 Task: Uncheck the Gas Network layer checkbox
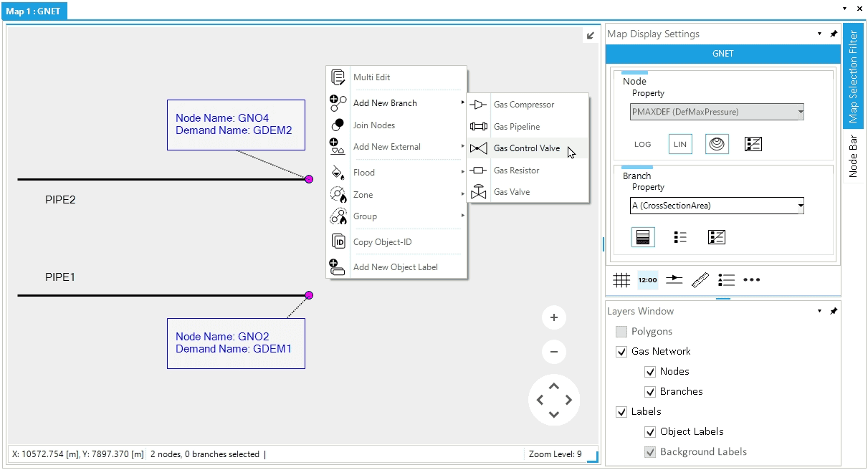[621, 352]
